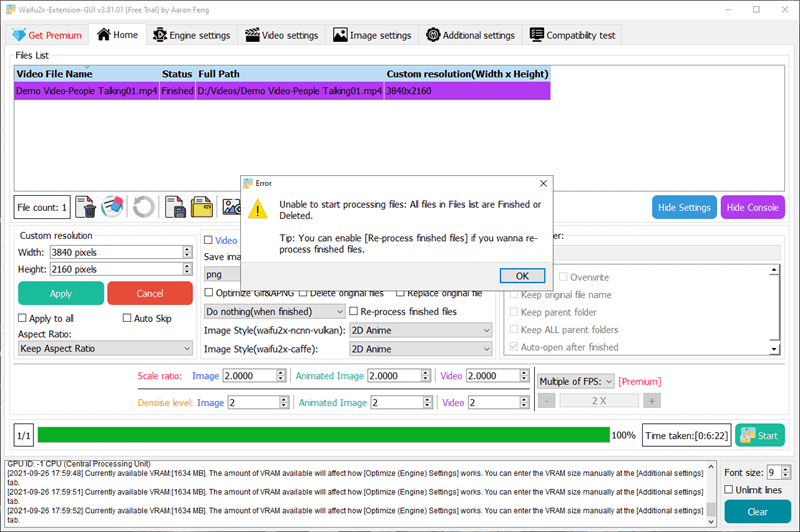Image resolution: width=800 pixels, height=532 pixels.
Task: Expand the waifu2x-ncnn-vulkan Image Style dropdown
Action: 421,330
